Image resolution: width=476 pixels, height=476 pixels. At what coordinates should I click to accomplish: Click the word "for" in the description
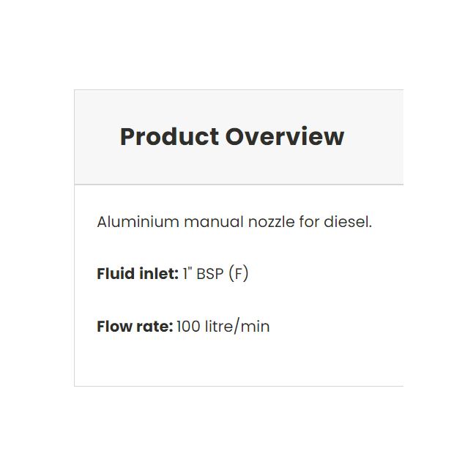[x=309, y=222]
